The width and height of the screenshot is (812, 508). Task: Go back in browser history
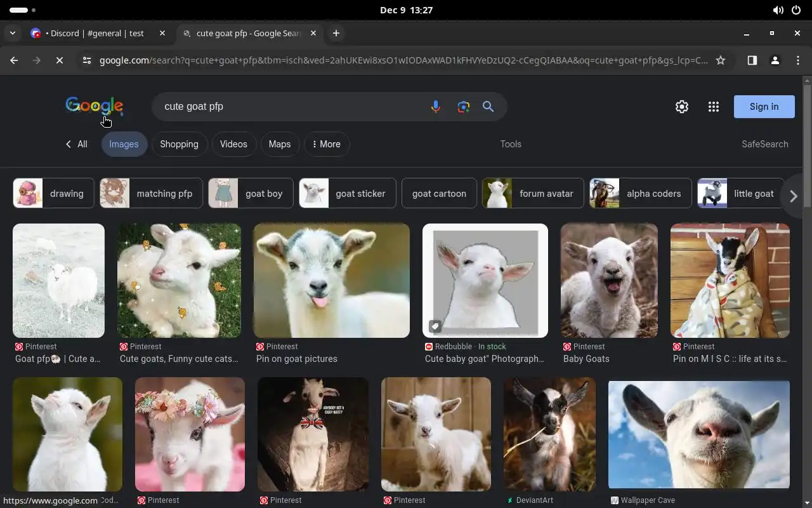point(14,60)
